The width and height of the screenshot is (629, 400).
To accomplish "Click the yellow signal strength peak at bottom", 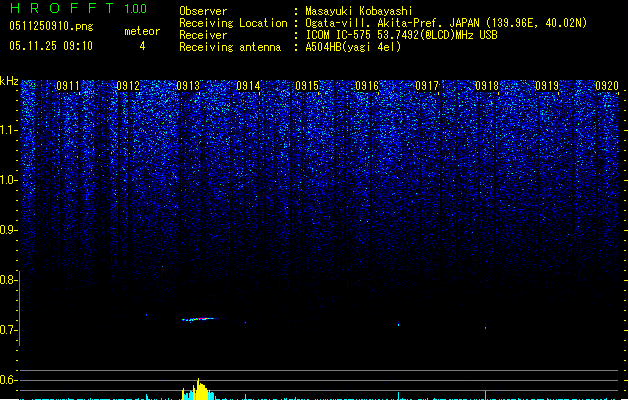I will point(199,389).
